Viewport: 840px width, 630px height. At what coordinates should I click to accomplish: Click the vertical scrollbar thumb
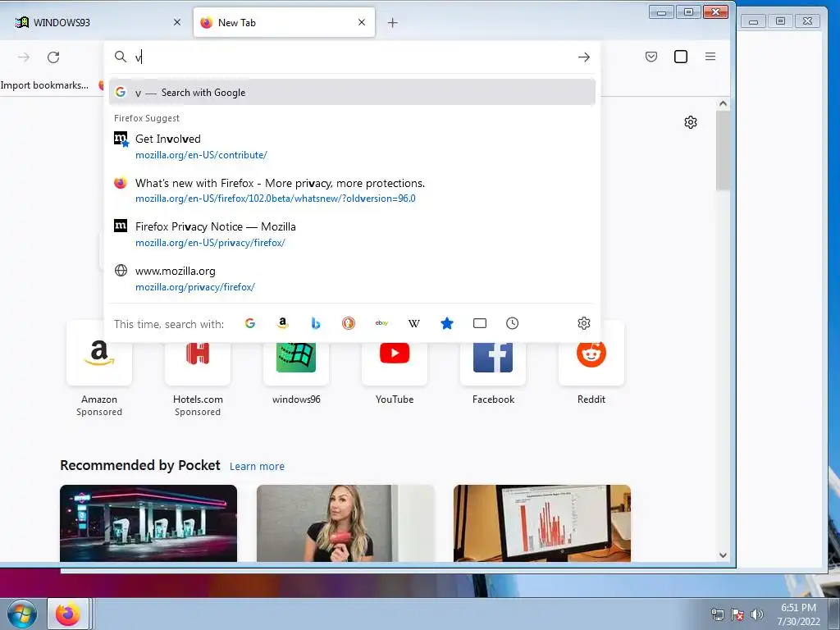(x=723, y=150)
